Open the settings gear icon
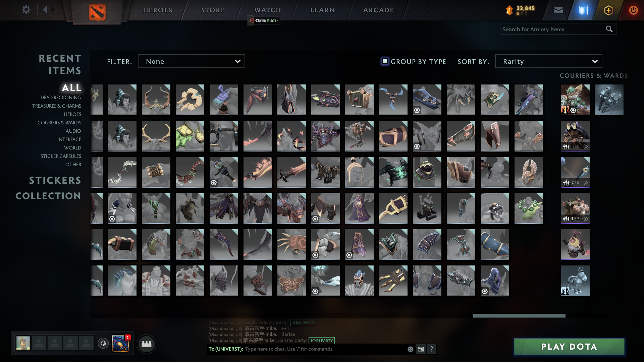This screenshot has width=644, height=362. (26, 10)
